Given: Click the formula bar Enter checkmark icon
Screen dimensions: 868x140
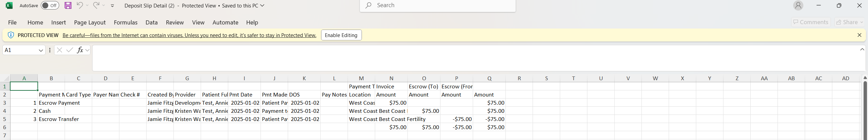Looking at the screenshot, I should 70,50.
